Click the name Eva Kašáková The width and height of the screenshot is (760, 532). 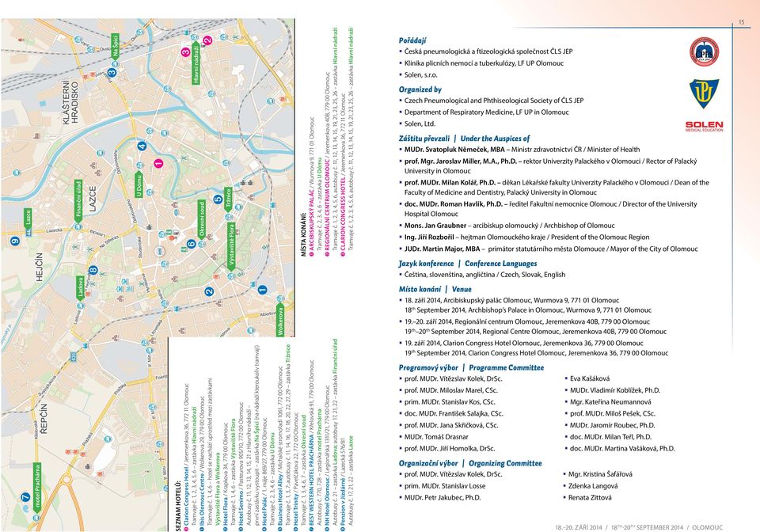coord(590,378)
